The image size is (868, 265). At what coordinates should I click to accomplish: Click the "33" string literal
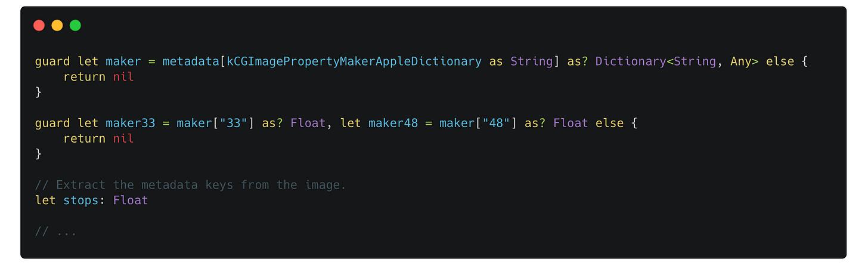tap(232, 124)
